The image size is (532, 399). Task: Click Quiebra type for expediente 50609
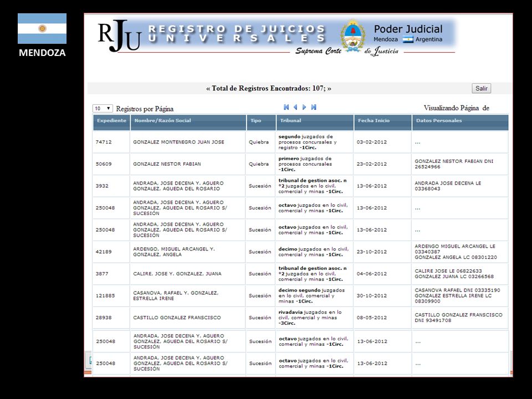(x=259, y=164)
